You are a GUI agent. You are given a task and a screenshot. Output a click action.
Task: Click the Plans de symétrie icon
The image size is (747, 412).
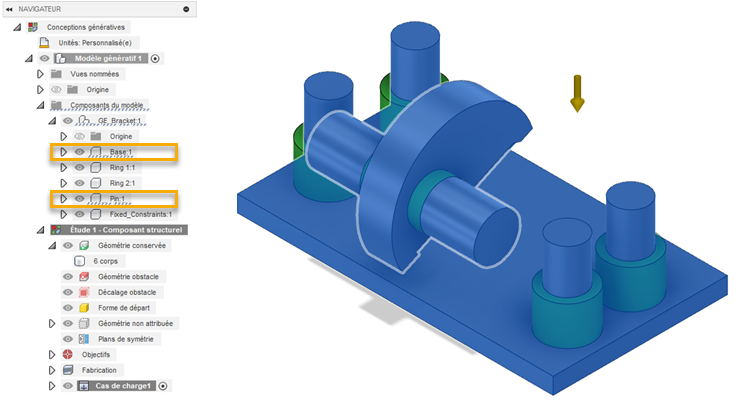point(84,339)
